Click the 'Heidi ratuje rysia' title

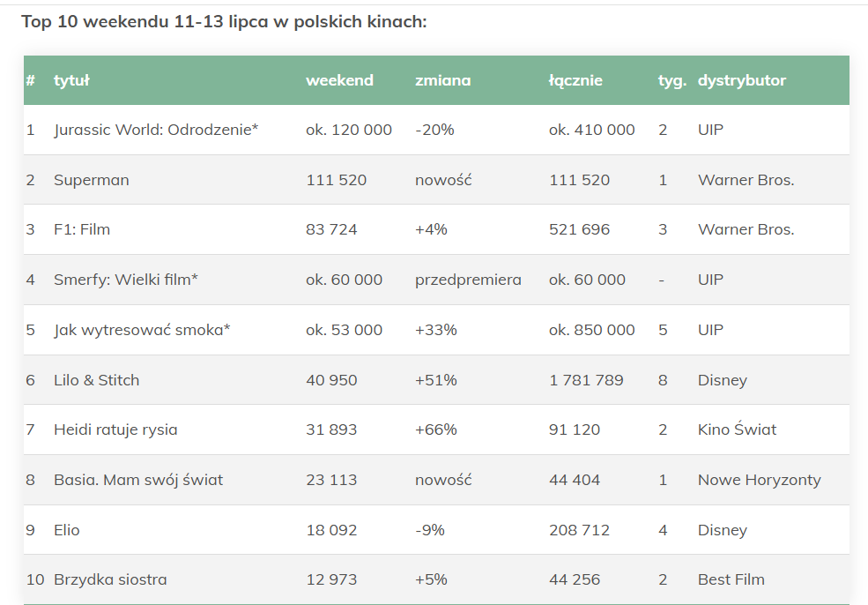tap(115, 429)
